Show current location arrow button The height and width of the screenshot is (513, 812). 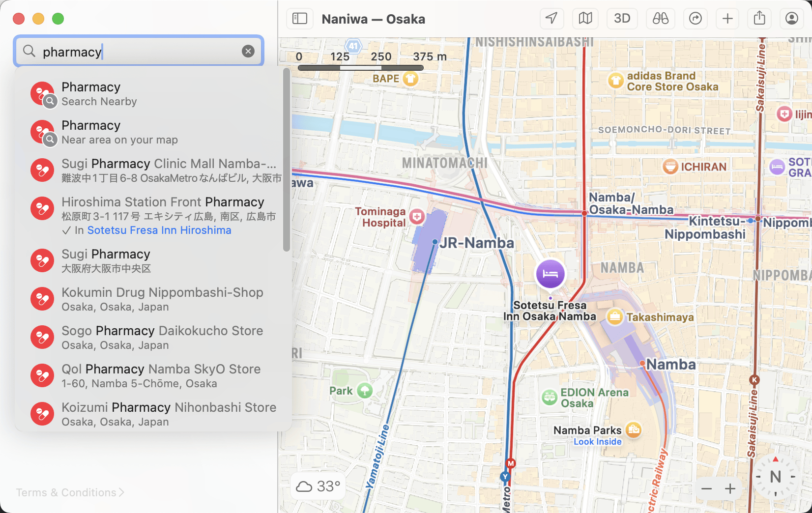coord(551,19)
